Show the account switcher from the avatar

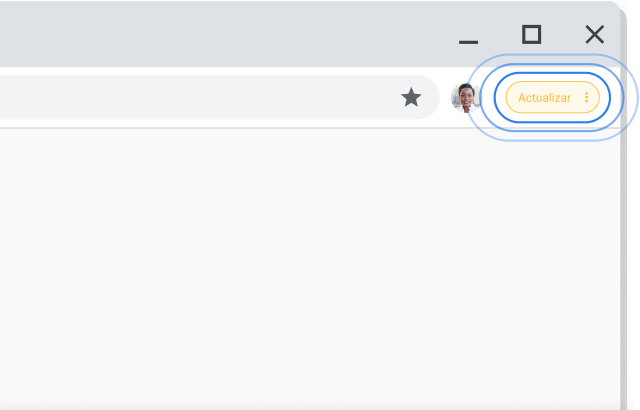coord(465,97)
